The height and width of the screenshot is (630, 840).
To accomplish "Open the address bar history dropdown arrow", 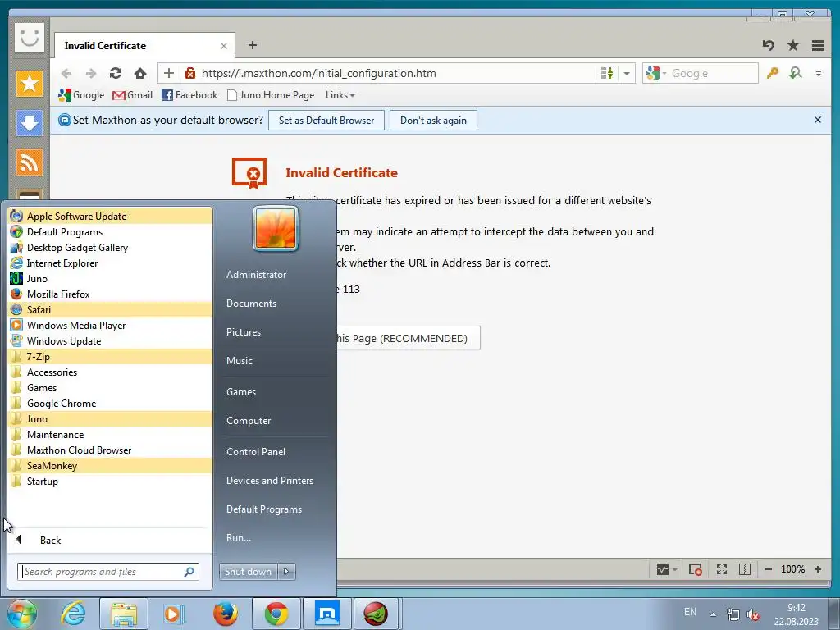I will 626,73.
